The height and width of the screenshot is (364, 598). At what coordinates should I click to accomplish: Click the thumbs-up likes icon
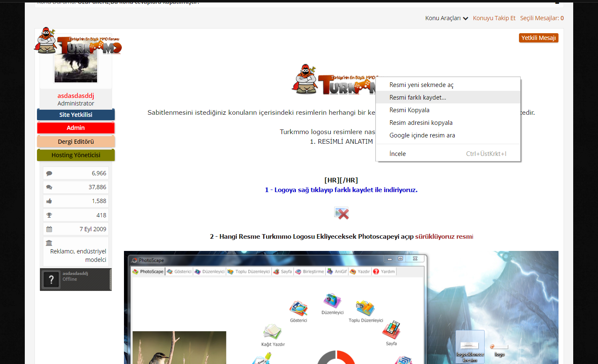click(49, 201)
